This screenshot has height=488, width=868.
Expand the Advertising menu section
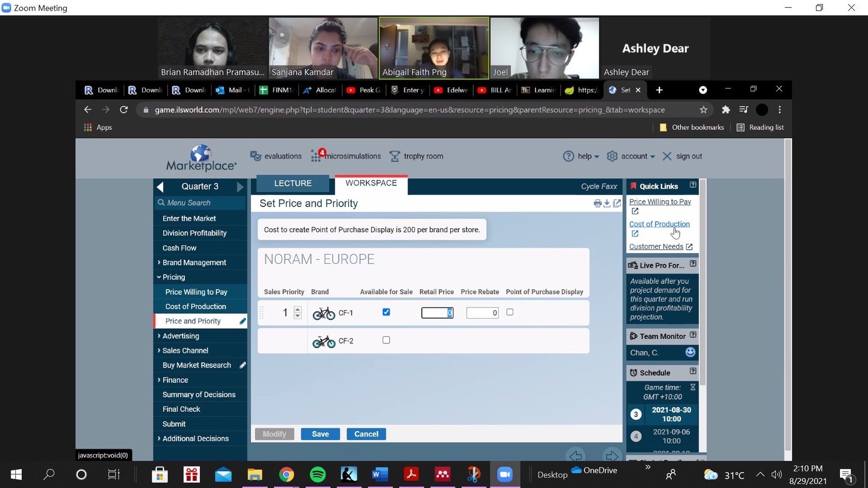click(x=181, y=336)
